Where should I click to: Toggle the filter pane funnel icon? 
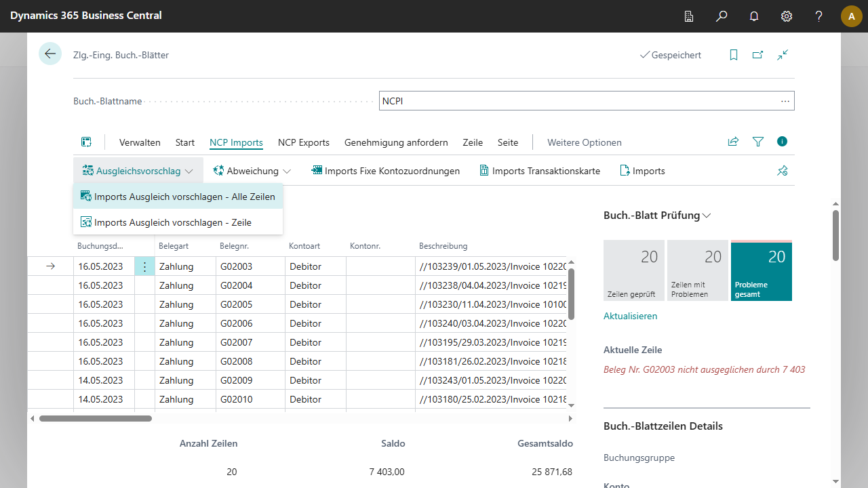(x=758, y=142)
